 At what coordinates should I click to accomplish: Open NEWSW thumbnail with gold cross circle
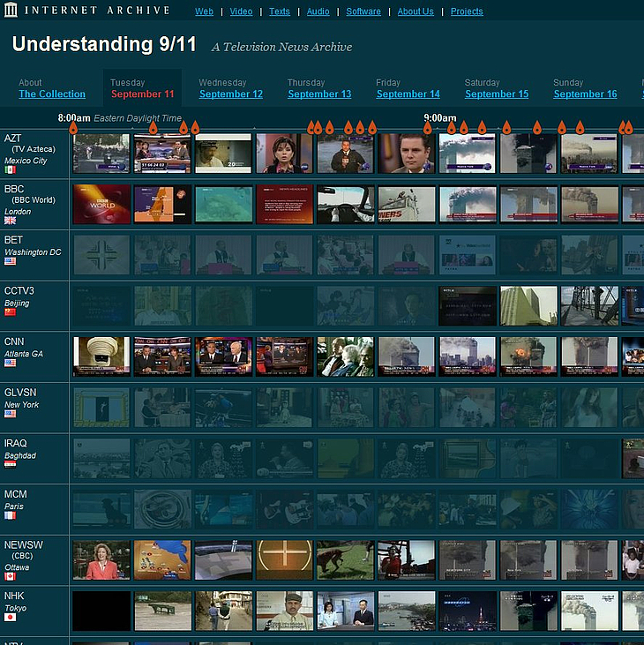click(284, 560)
